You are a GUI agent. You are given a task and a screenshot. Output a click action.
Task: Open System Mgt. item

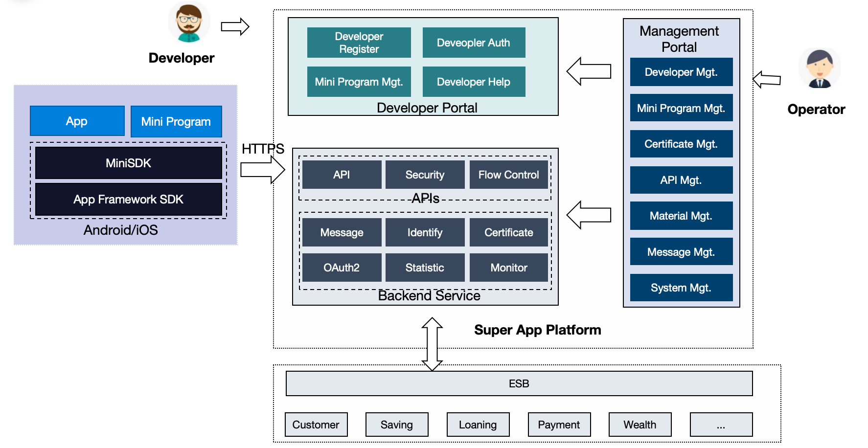pyautogui.click(x=681, y=288)
